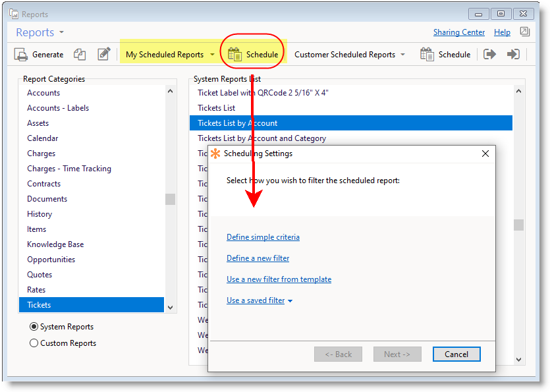
Task: Click the highlighted Schedule calendar icon
Action: (235, 55)
